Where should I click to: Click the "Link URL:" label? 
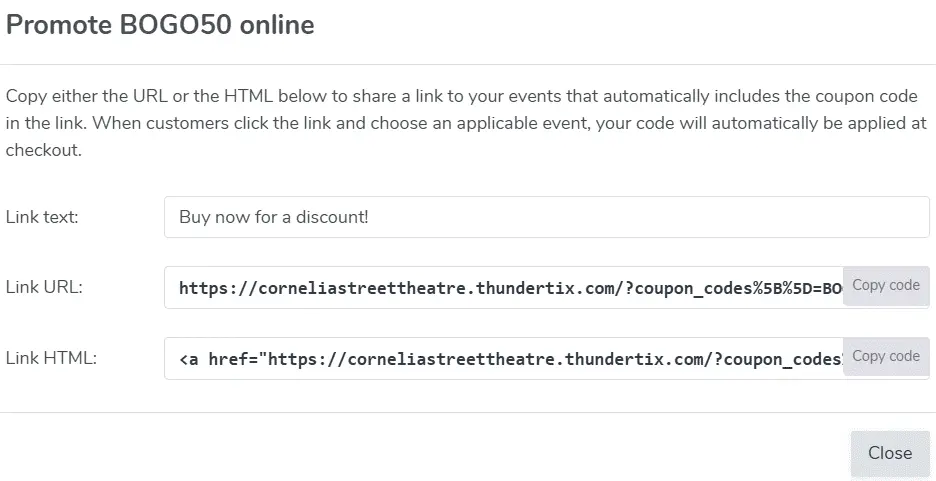pyautogui.click(x=44, y=287)
